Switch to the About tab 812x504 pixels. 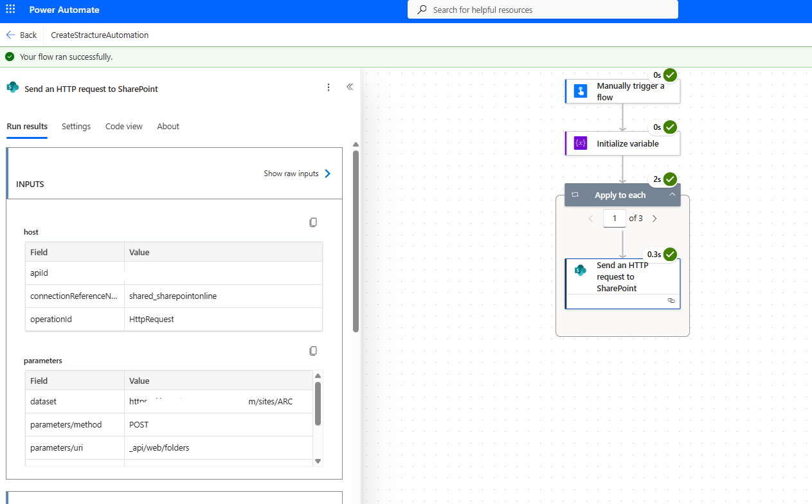(168, 127)
